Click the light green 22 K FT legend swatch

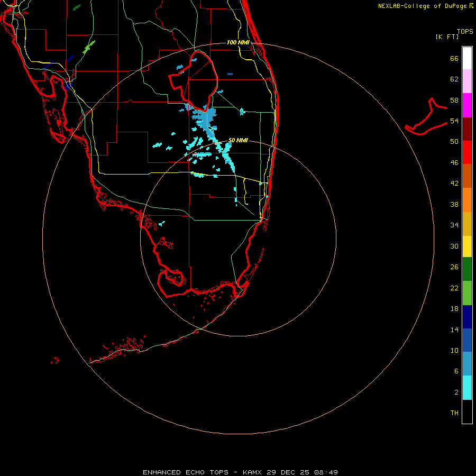[x=467, y=293]
